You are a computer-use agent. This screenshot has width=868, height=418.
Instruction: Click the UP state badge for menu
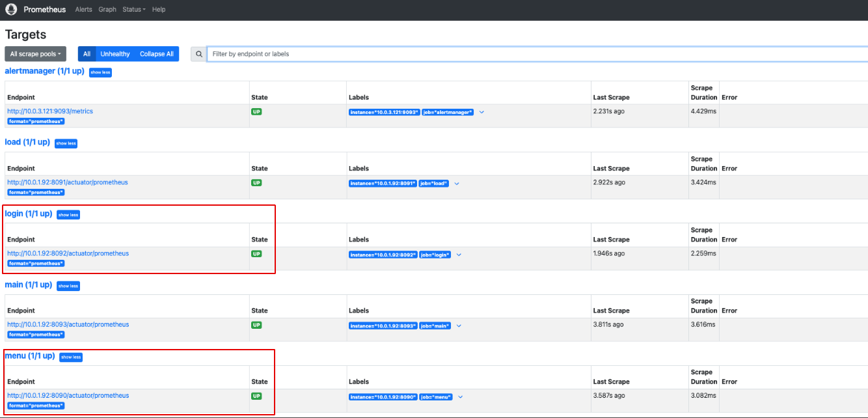(x=256, y=396)
